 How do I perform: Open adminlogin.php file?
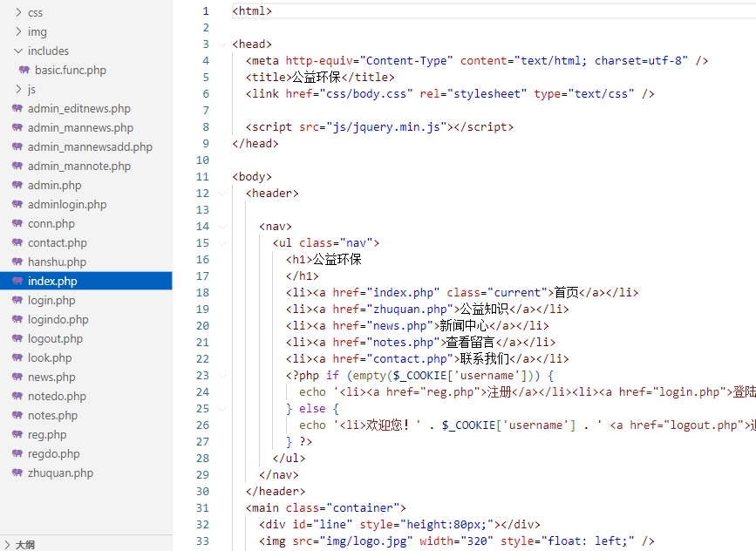pos(67,204)
